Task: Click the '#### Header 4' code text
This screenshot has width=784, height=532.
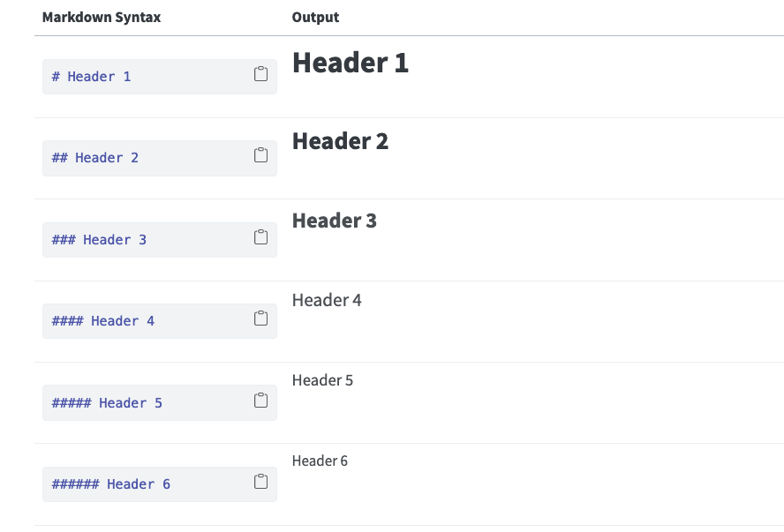Action: [x=103, y=321]
